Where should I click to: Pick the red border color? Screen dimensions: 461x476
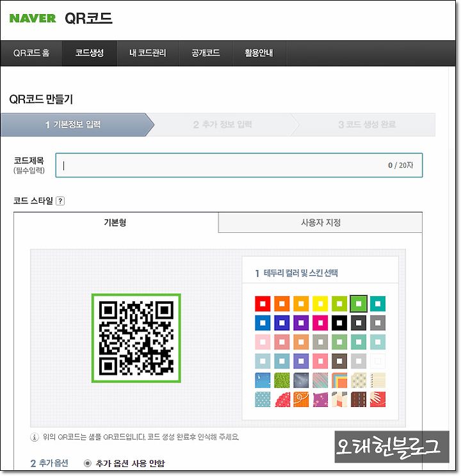tap(263, 303)
